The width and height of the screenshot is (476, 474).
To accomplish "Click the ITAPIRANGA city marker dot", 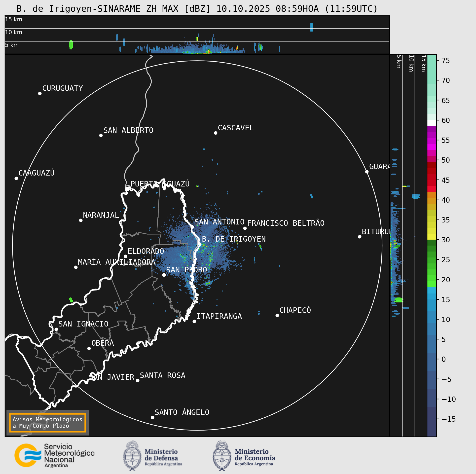I will coord(194,321).
